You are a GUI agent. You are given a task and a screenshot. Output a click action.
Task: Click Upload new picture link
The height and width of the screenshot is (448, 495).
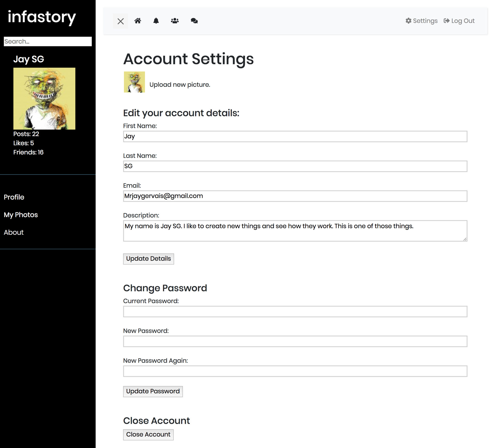click(180, 85)
